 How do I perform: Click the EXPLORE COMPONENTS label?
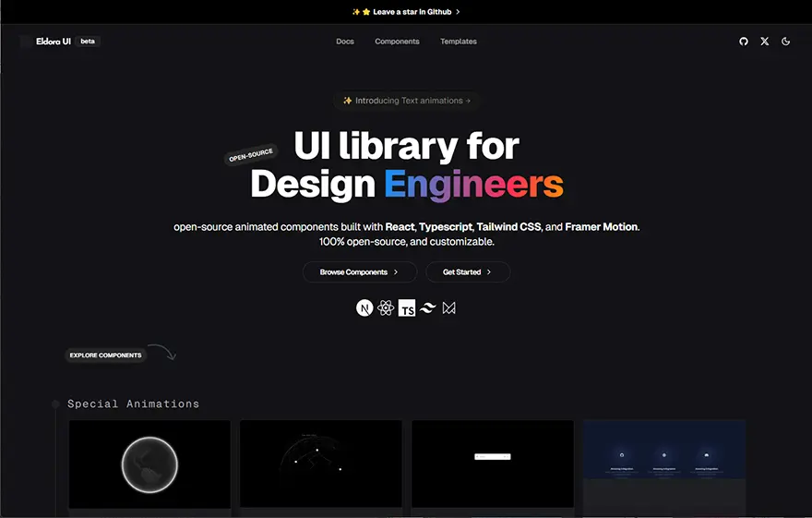point(105,355)
